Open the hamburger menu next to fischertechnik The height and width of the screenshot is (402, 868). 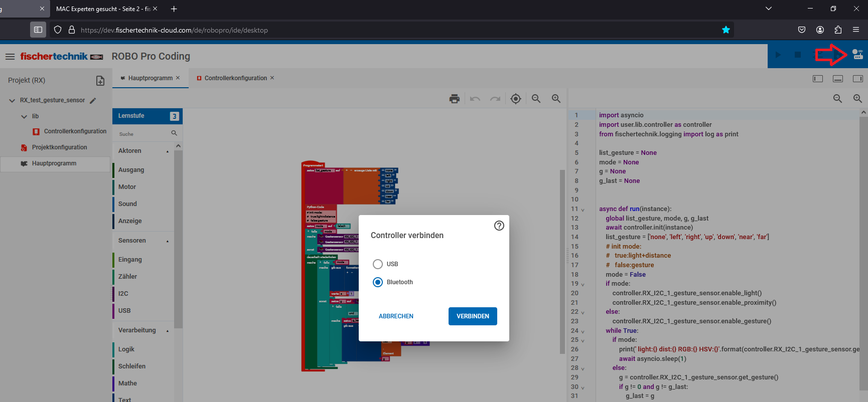point(10,57)
